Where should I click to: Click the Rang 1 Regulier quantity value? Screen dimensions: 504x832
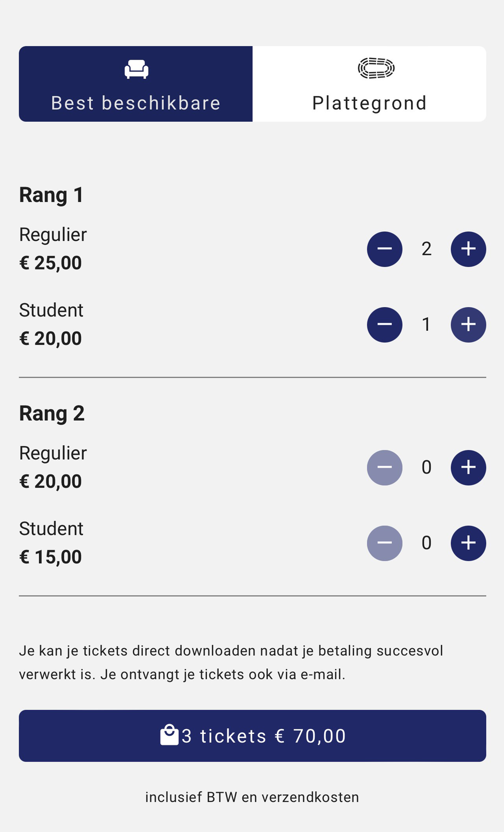tap(426, 249)
